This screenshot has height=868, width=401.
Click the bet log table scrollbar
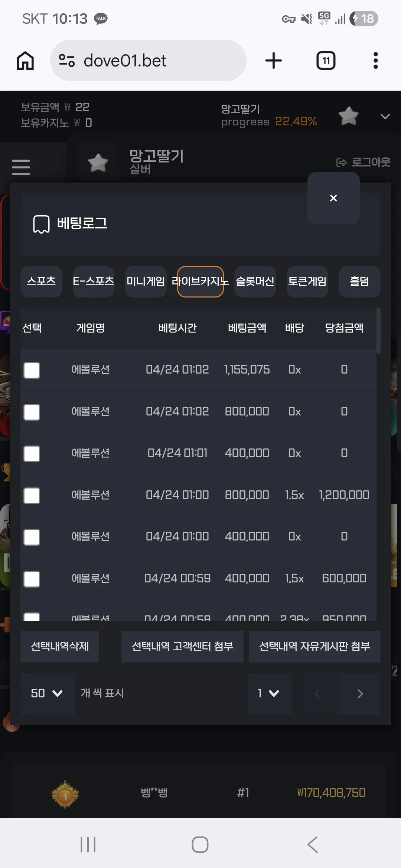378,331
